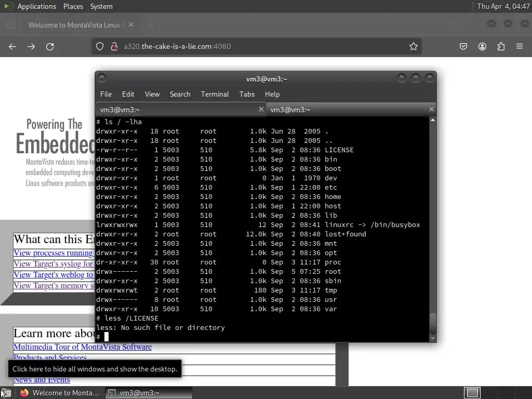
Task: Click the '# less /LICENSE' command line
Action: coord(127,318)
